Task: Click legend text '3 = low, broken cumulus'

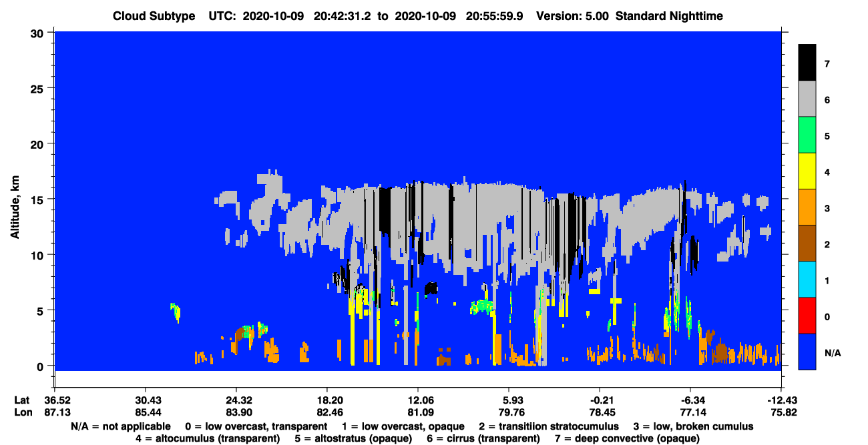Action: pos(692,426)
